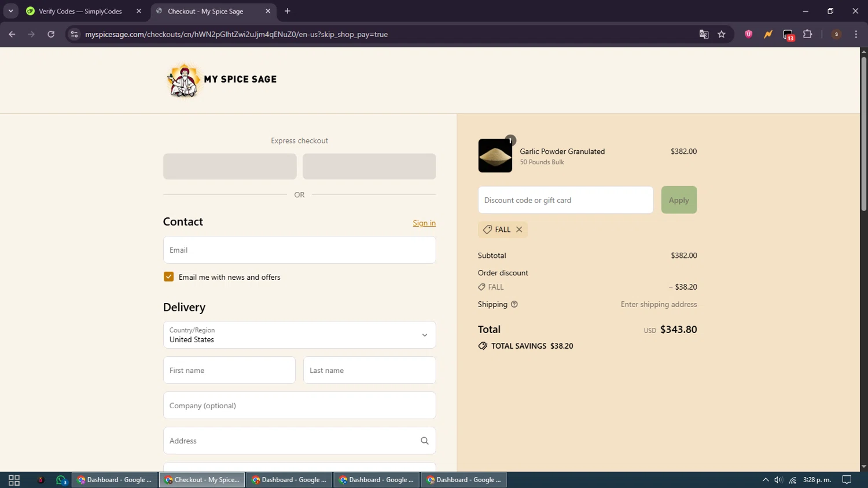Viewport: 868px width, 488px height.
Task: Open Chrome three-dot menu
Action: (856, 34)
